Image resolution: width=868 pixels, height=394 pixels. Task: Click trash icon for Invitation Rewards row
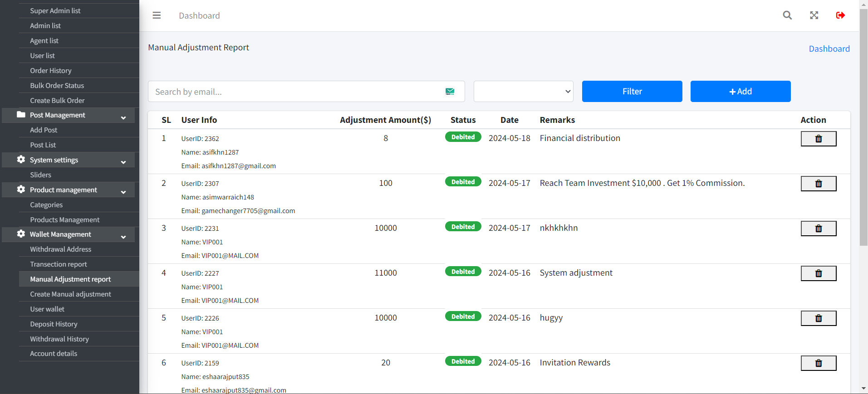(x=818, y=363)
